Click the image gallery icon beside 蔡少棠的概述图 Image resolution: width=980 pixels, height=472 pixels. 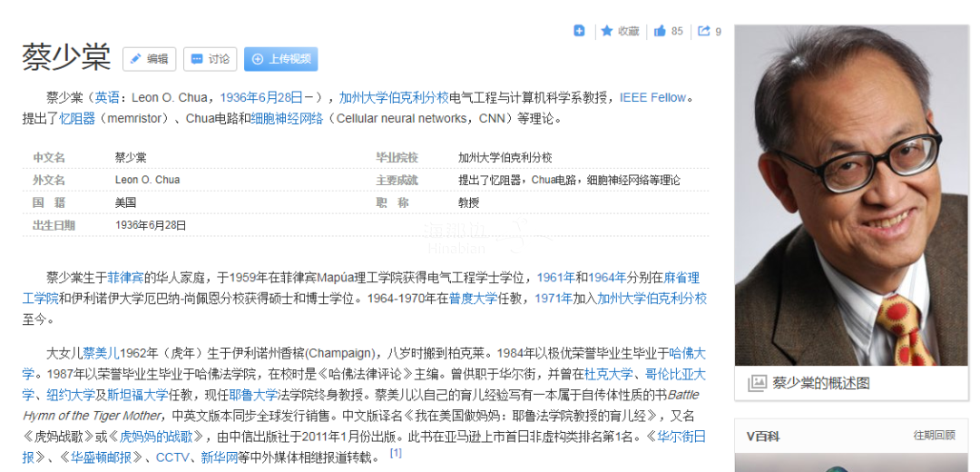point(757,383)
